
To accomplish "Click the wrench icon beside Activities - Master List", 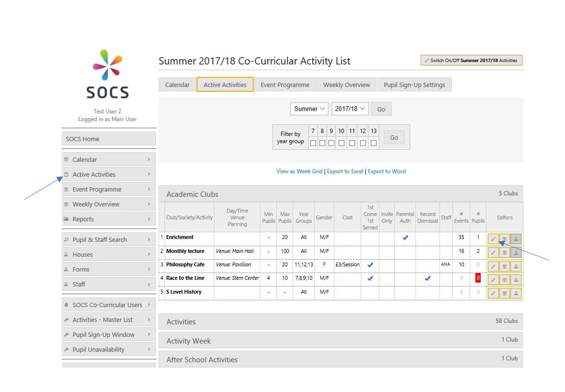I will [x=66, y=319].
